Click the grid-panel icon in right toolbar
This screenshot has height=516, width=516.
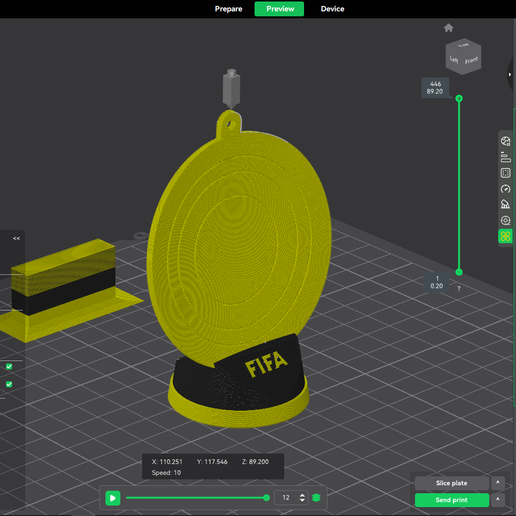pyautogui.click(x=506, y=173)
